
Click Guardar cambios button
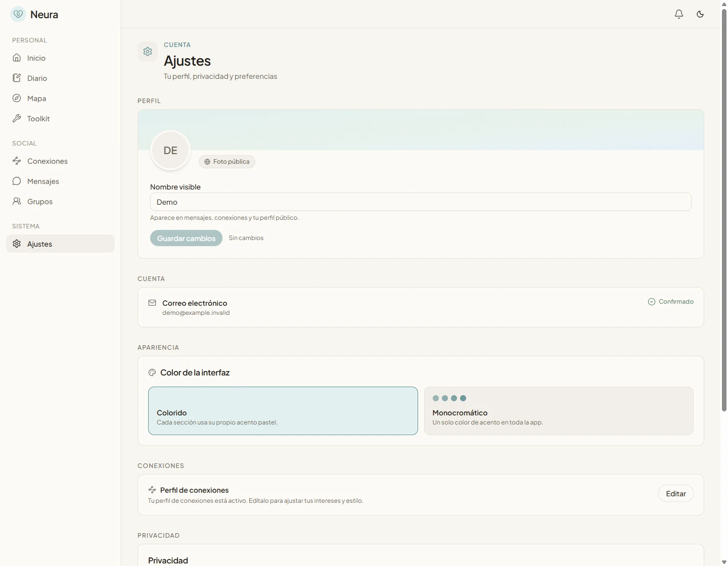point(186,238)
